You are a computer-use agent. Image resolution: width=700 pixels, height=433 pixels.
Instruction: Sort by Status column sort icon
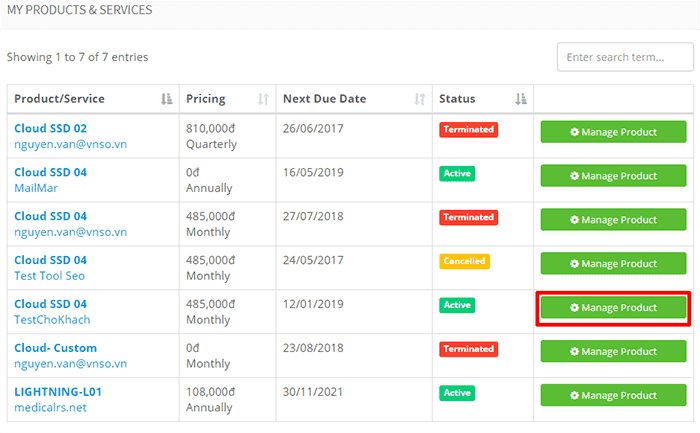coord(521,99)
